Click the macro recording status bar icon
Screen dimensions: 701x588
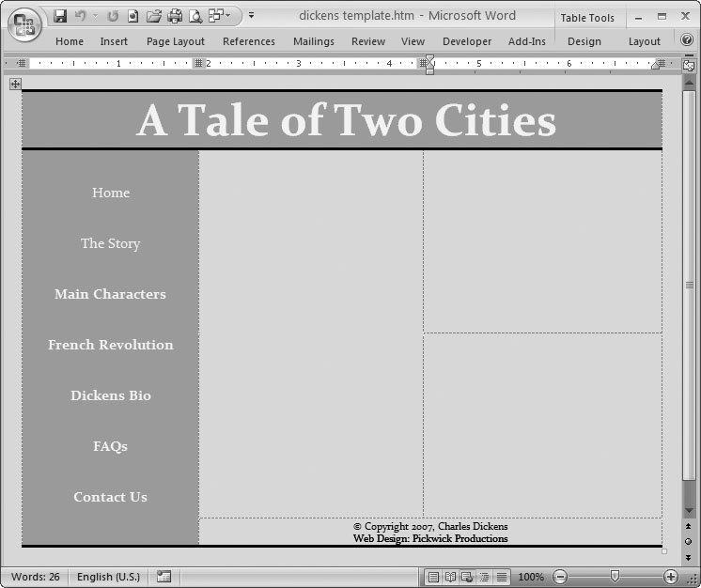click(x=164, y=577)
